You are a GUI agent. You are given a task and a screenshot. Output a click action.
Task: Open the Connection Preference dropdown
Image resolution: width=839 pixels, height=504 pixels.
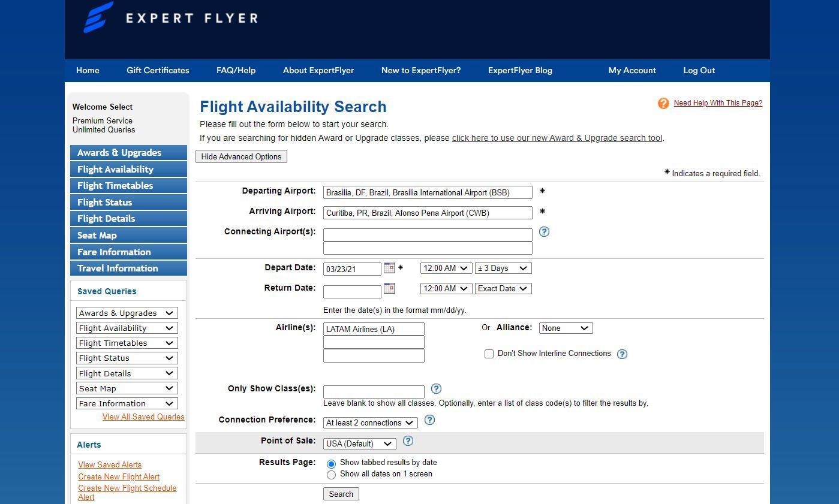(370, 422)
